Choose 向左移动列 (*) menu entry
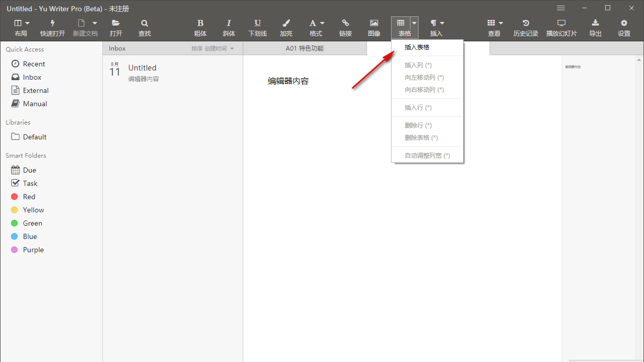The height and width of the screenshot is (362, 644). coord(427,78)
